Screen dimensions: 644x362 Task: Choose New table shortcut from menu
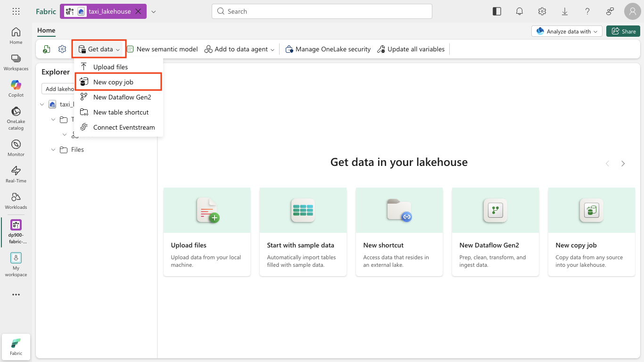[118, 112]
